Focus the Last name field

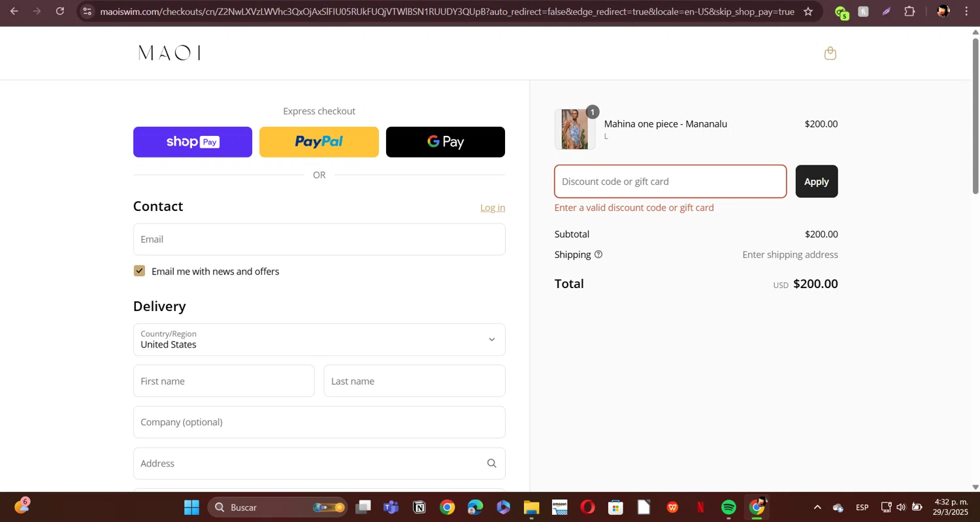(x=414, y=381)
